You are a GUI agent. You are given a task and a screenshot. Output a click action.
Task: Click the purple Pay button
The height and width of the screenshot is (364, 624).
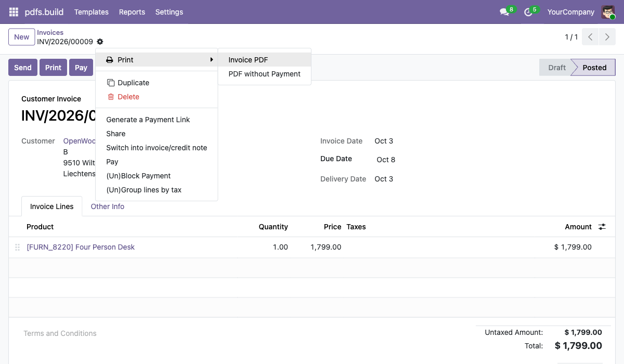coord(81,68)
